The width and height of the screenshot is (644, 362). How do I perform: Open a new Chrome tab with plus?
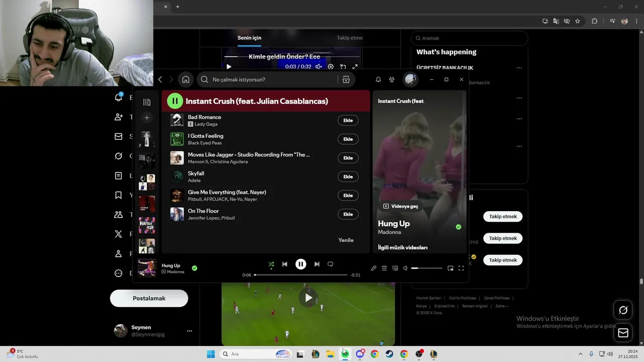click(178, 7)
